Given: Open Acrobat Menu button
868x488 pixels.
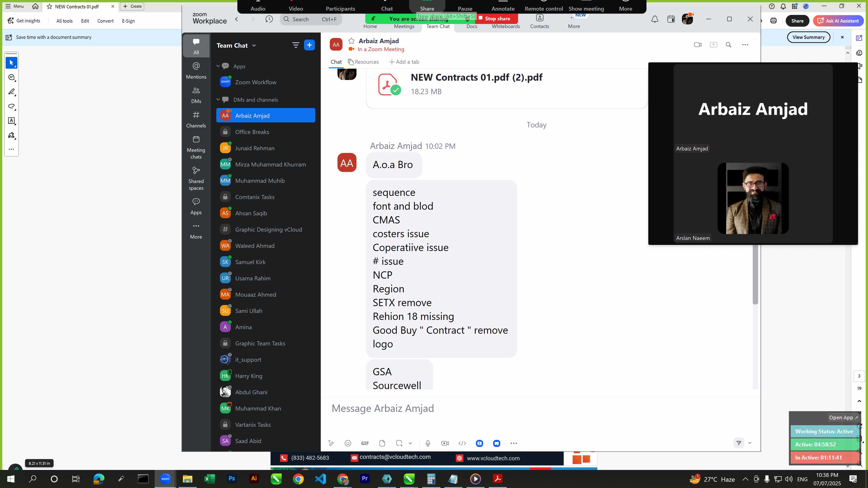Looking at the screenshot, I should point(15,6).
